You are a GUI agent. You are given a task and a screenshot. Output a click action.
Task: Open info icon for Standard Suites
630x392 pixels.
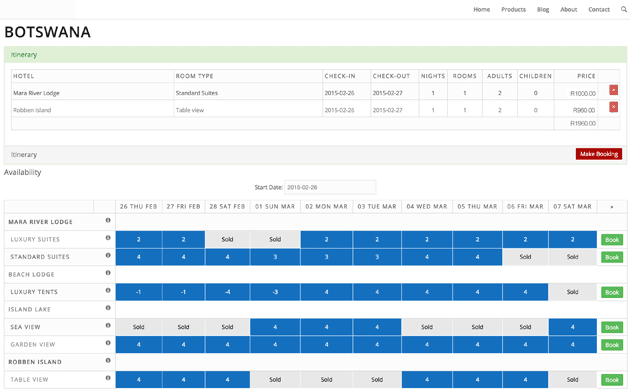pyautogui.click(x=108, y=255)
